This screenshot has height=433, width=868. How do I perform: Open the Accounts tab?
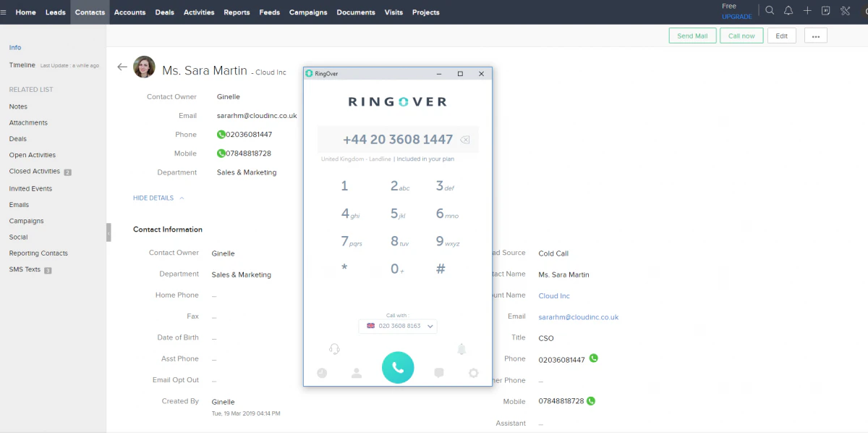[129, 12]
